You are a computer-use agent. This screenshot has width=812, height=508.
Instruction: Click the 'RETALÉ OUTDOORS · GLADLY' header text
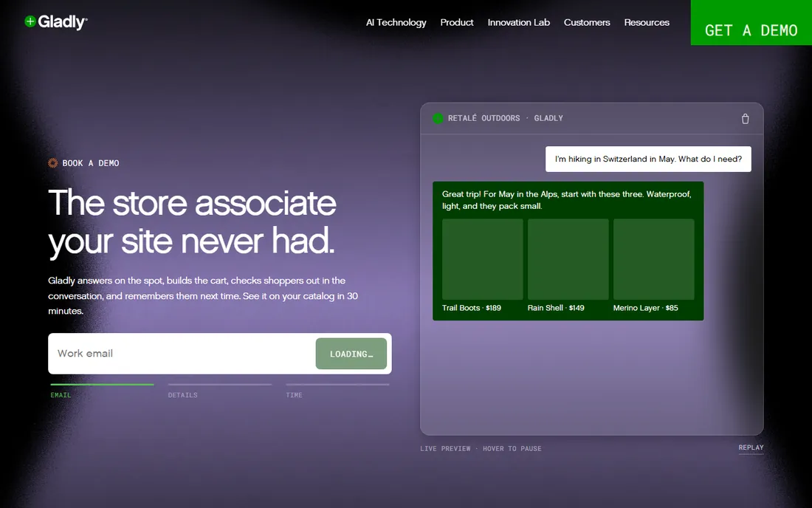(506, 118)
